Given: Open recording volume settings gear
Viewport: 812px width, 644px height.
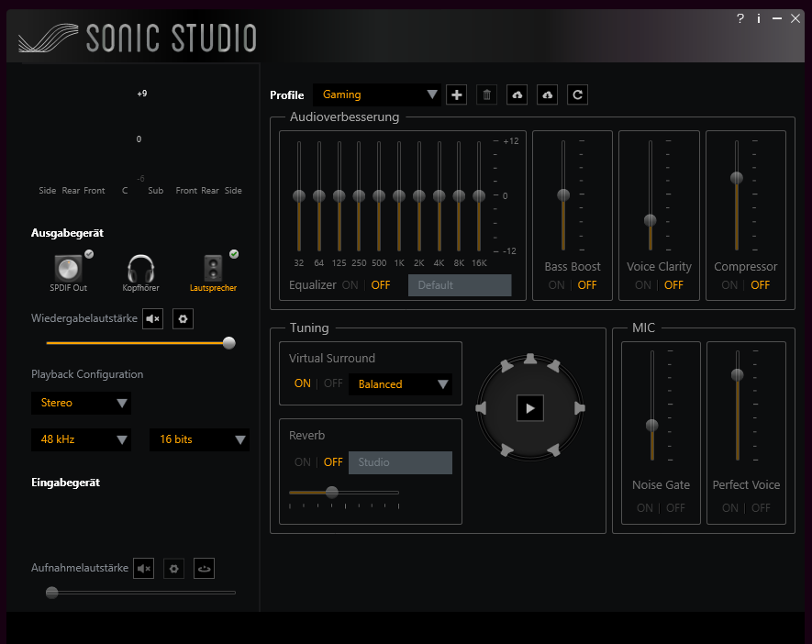Looking at the screenshot, I should click(174, 569).
